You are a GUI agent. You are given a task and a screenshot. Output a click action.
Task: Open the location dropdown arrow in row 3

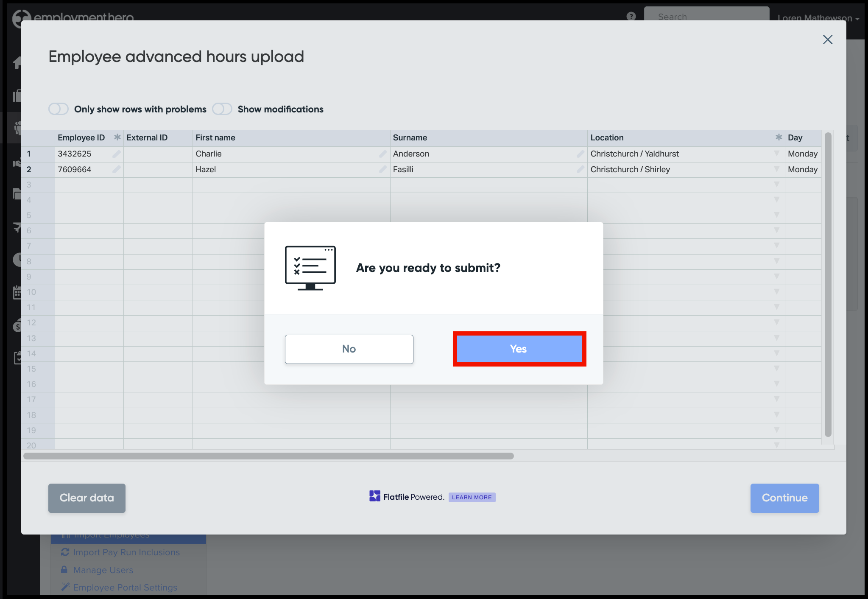click(776, 185)
